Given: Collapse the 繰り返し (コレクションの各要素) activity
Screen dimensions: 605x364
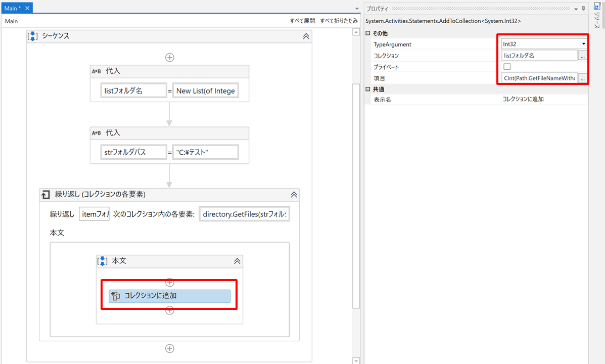Looking at the screenshot, I should click(x=294, y=195).
